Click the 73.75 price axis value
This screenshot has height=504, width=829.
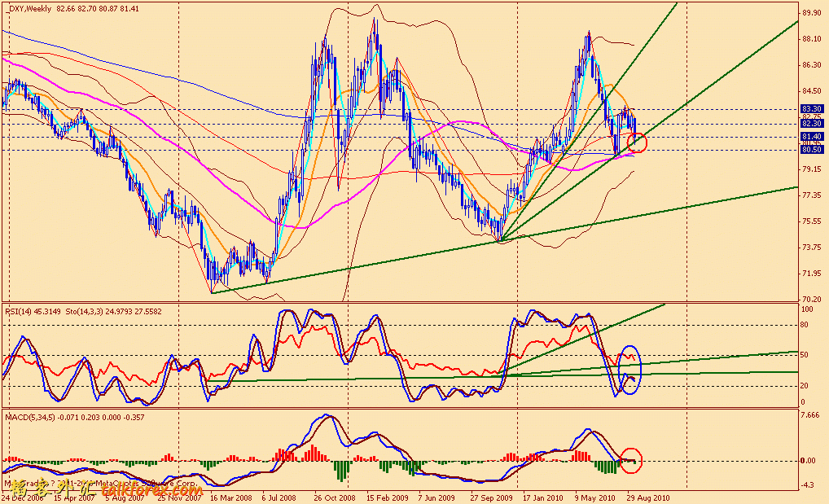(812, 247)
